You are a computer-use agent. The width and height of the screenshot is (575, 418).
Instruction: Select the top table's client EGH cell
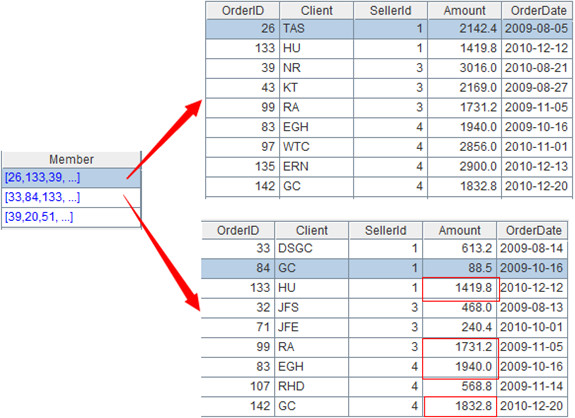pos(316,128)
